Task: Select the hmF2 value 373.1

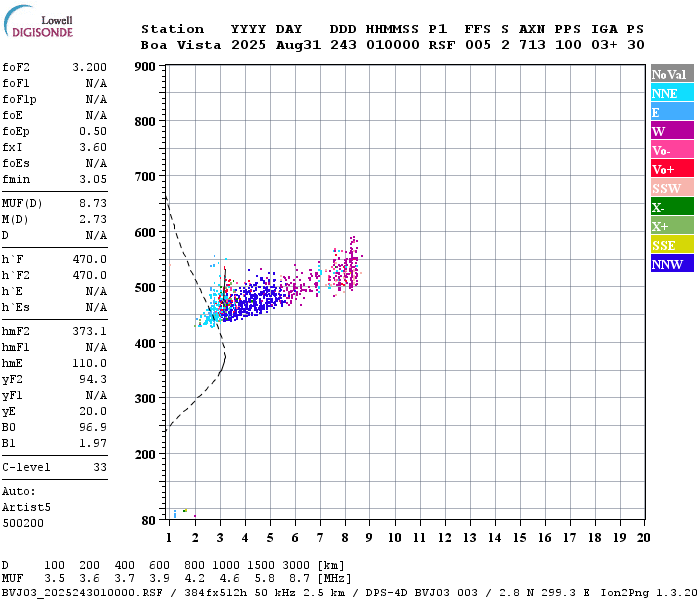Action: (x=90, y=331)
